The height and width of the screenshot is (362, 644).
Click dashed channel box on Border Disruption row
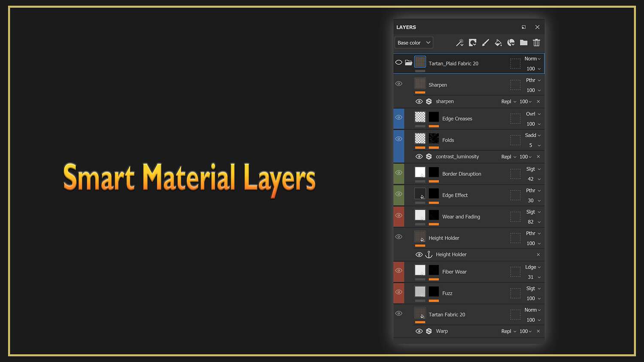point(515,174)
